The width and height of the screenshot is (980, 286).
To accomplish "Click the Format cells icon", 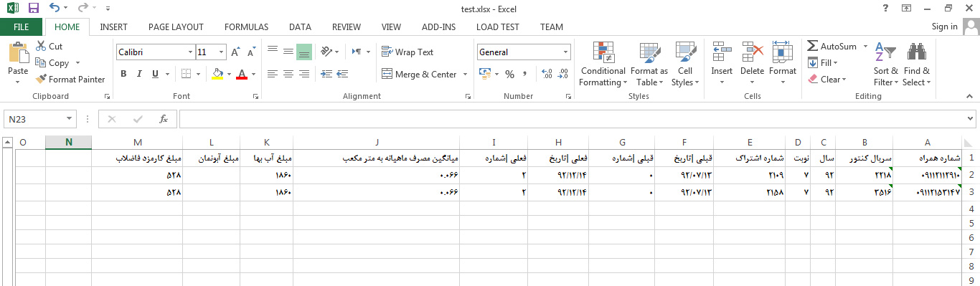I will (x=782, y=52).
